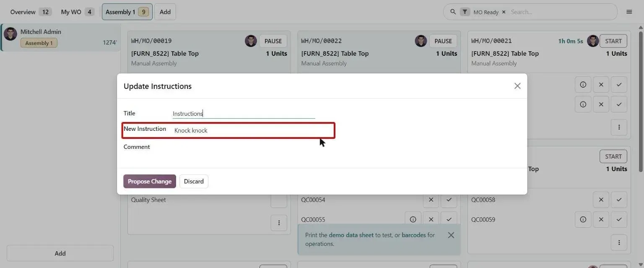Image resolution: width=644 pixels, height=268 pixels.
Task: Click the Propose Change button
Action: [x=150, y=181]
